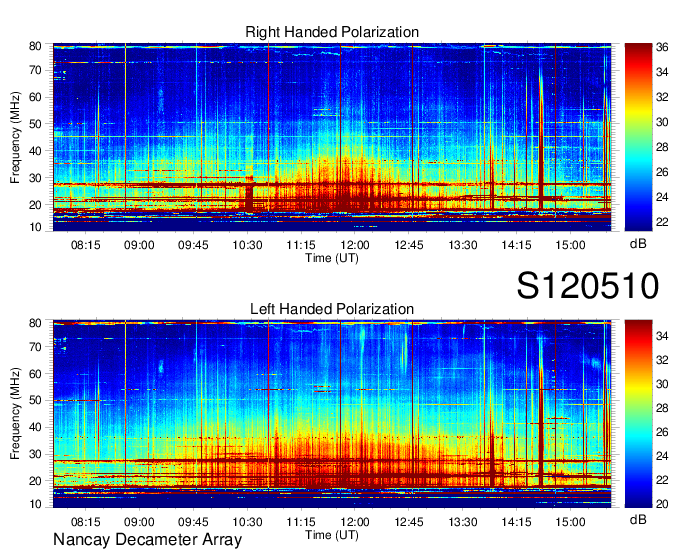680x552 pixels.
Task: Click the dB label under Right Handed colorbar
Action: click(x=638, y=244)
